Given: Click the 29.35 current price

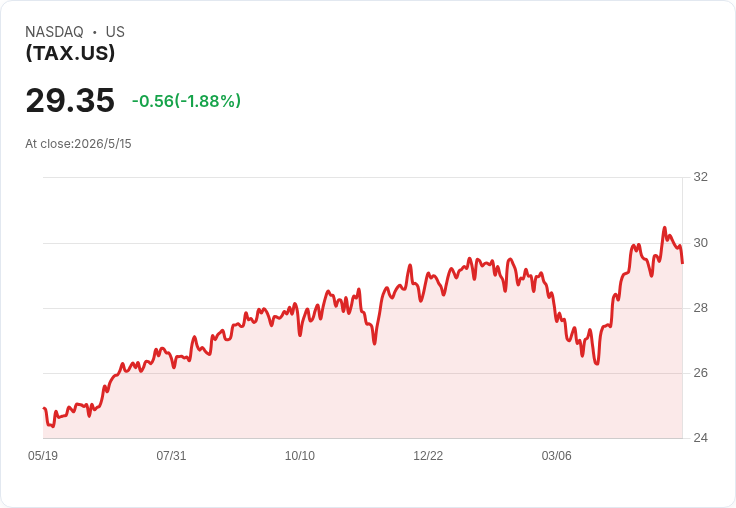Looking at the screenshot, I should (70, 100).
